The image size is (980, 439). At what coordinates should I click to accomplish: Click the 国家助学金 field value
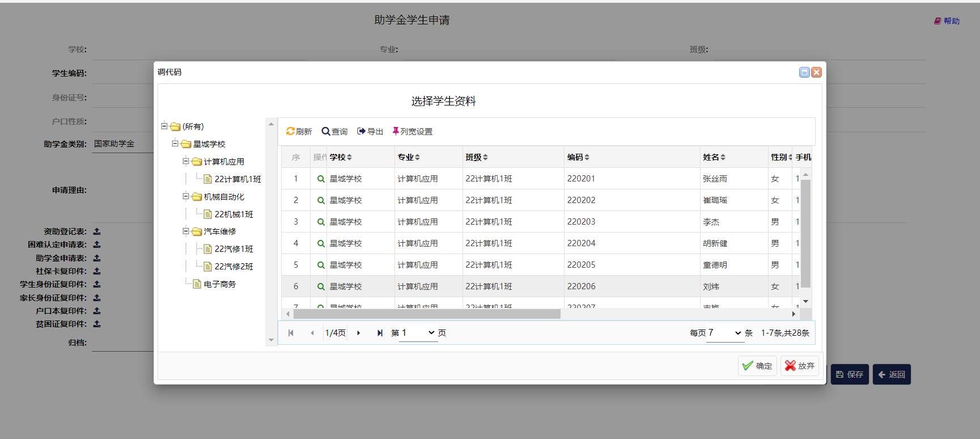coord(114,143)
